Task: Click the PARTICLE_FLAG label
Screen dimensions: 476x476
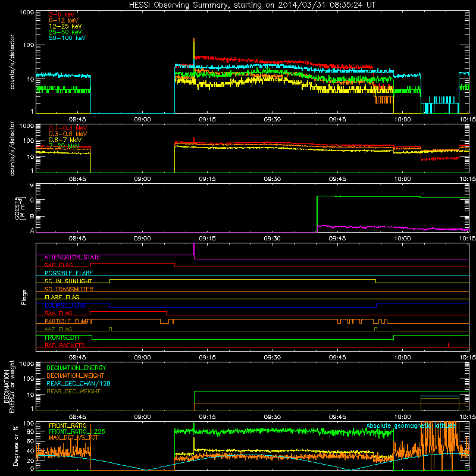Action: point(67,321)
